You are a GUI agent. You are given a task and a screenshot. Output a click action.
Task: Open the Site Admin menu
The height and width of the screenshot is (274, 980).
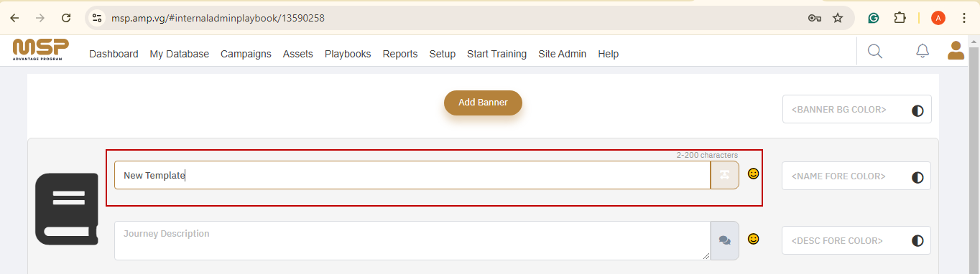(x=562, y=54)
